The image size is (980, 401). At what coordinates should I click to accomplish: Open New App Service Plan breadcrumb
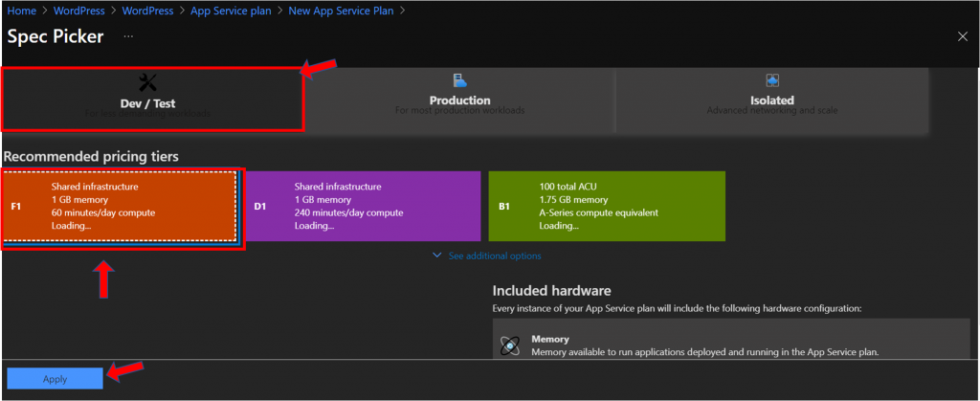click(x=341, y=11)
